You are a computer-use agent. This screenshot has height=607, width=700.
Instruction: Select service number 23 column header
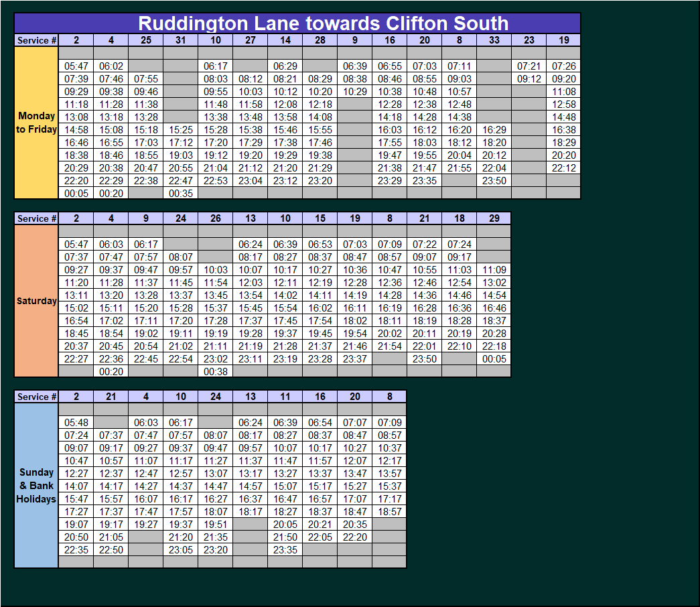(529, 40)
